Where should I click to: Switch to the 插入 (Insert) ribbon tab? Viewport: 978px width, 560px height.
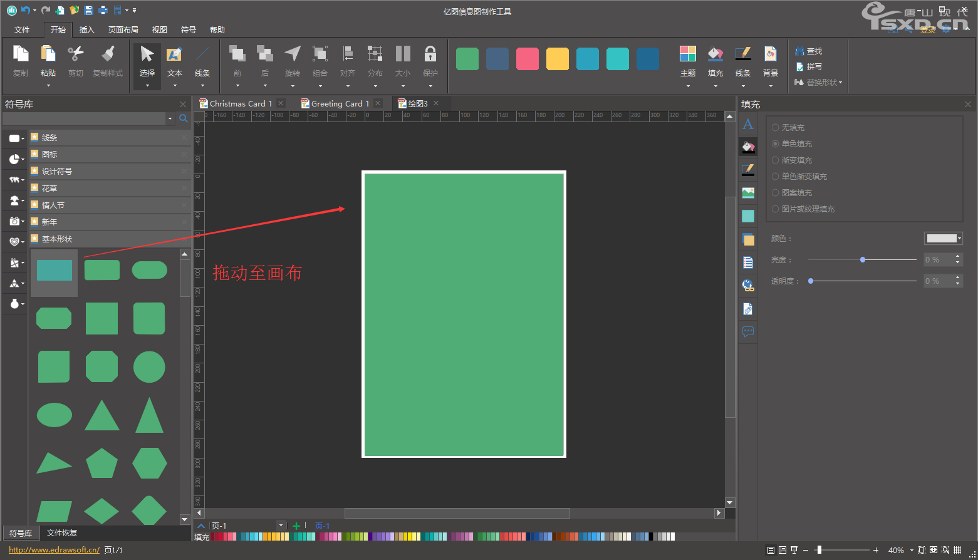pos(87,29)
